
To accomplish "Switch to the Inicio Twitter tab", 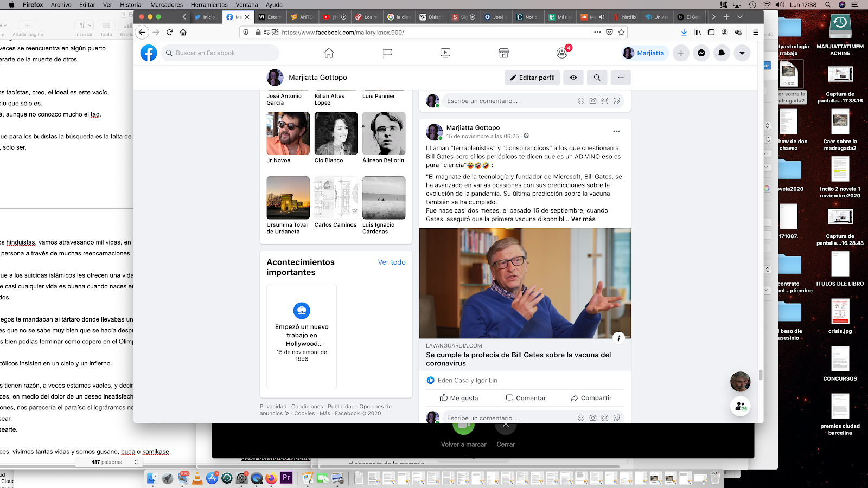I will coord(205,17).
